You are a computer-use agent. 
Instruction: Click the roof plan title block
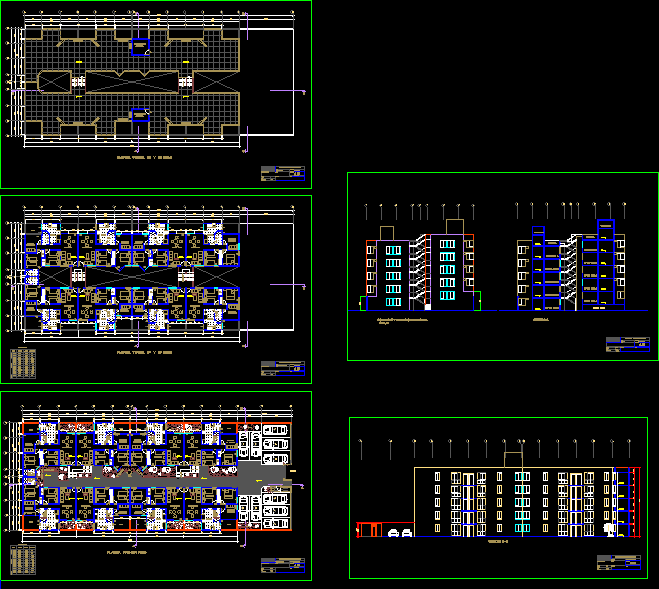point(282,174)
